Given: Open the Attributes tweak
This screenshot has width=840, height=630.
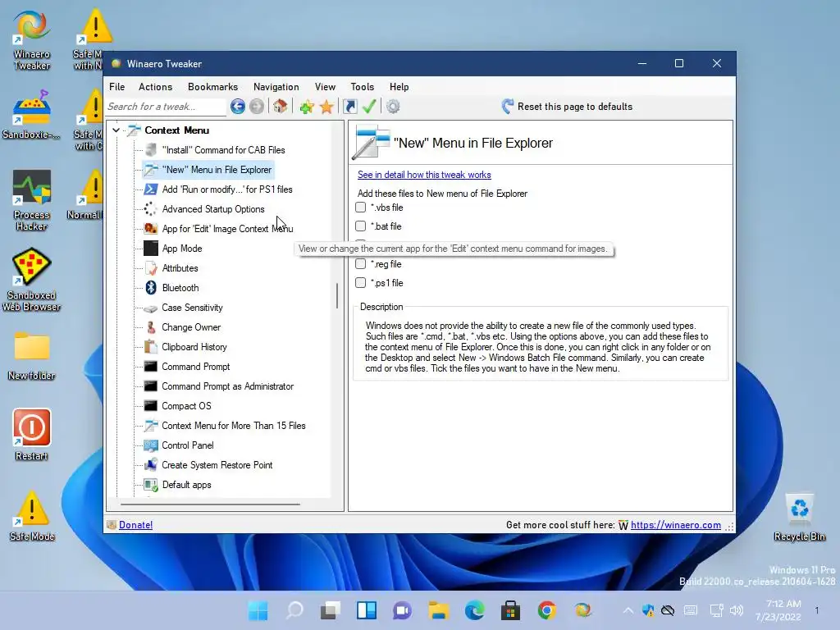Looking at the screenshot, I should 180,268.
